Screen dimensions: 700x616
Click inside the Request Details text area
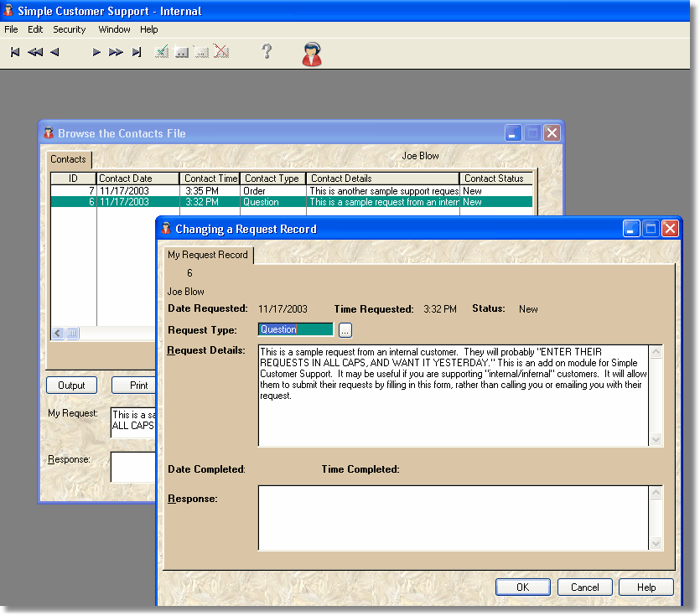[x=454, y=396]
